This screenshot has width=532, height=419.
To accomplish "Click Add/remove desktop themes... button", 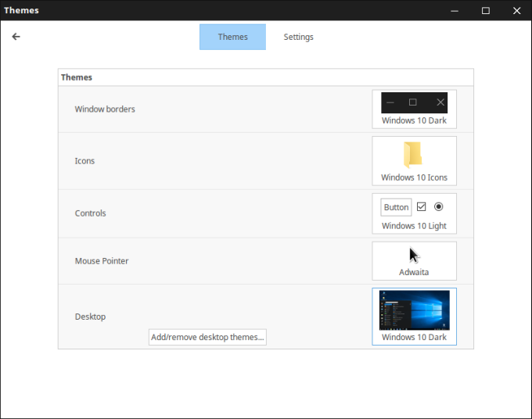I will tap(207, 337).
